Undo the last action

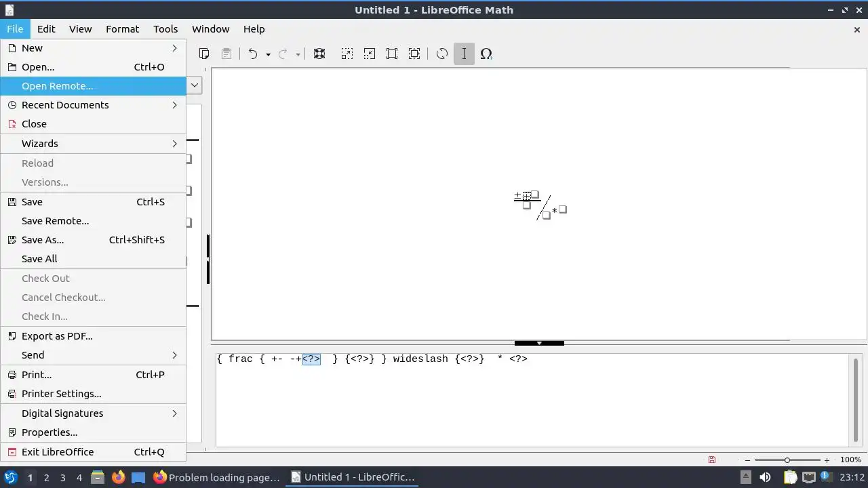(253, 54)
